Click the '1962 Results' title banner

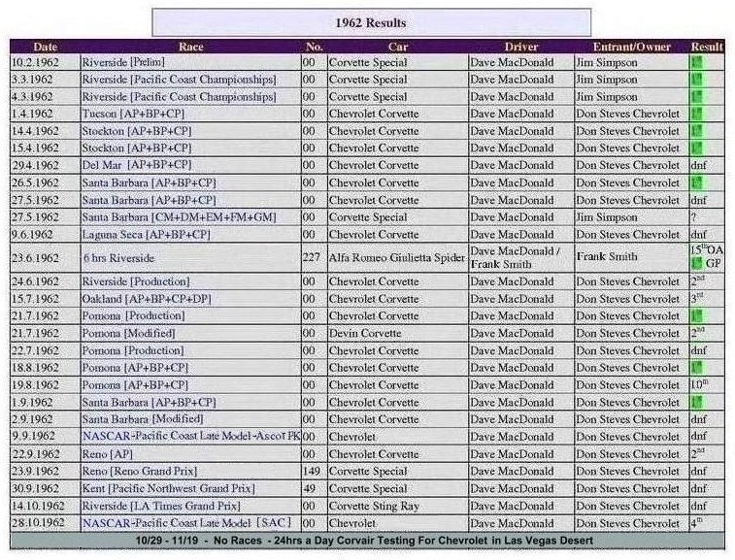[371, 22]
